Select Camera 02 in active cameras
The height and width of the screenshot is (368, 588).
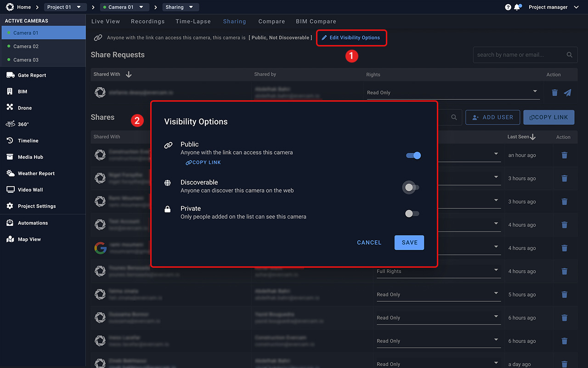coord(44,46)
